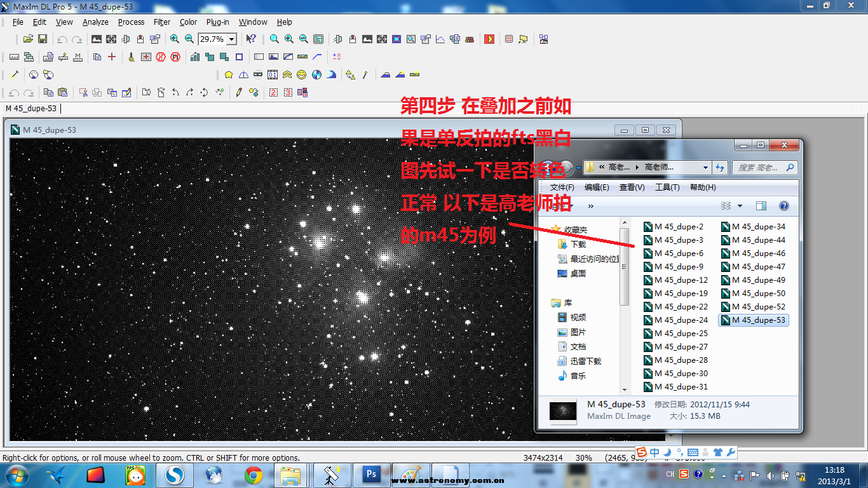The width and height of the screenshot is (868, 488).
Task: Open the Explorer view options dropdown arrow
Action: (740, 206)
